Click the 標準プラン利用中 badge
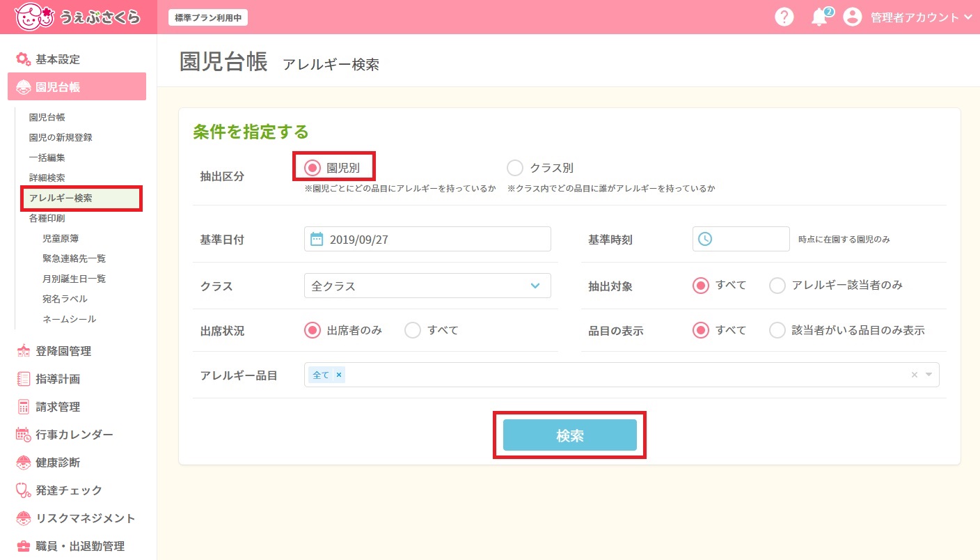The width and height of the screenshot is (980, 560). click(x=208, y=17)
